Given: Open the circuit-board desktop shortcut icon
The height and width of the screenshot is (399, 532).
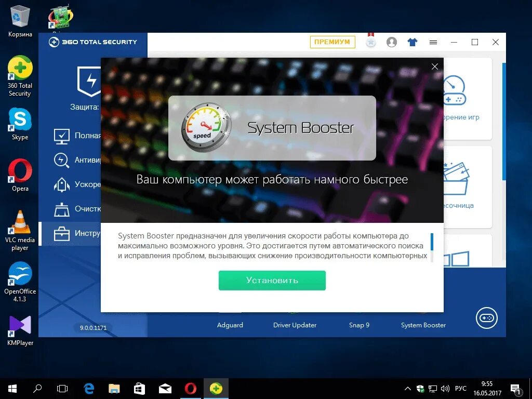Looking at the screenshot, I should [60, 18].
